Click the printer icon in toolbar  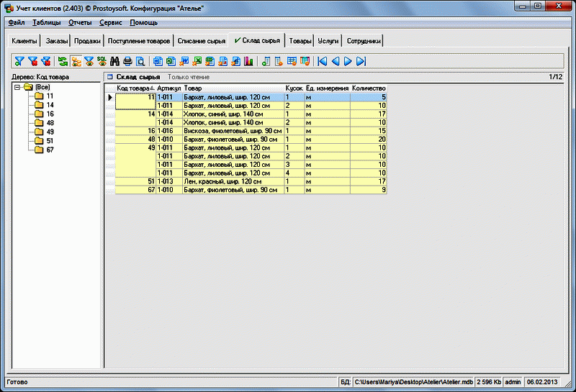pos(127,61)
